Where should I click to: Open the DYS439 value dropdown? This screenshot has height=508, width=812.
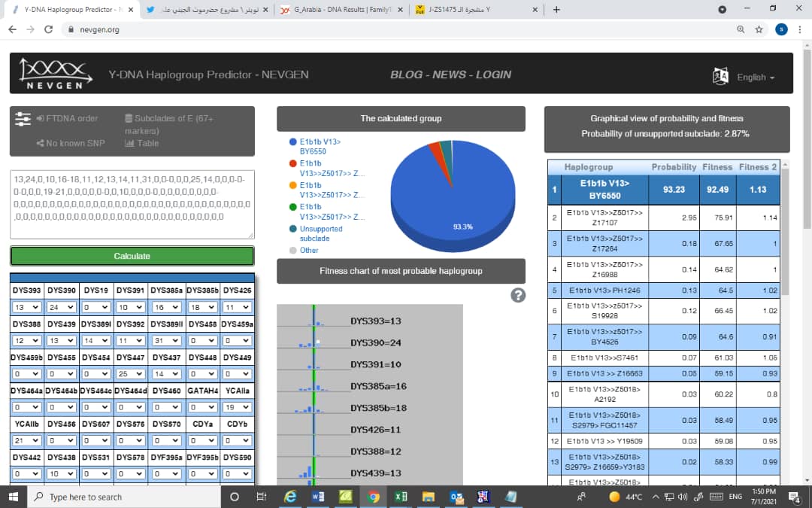pyautogui.click(x=61, y=341)
